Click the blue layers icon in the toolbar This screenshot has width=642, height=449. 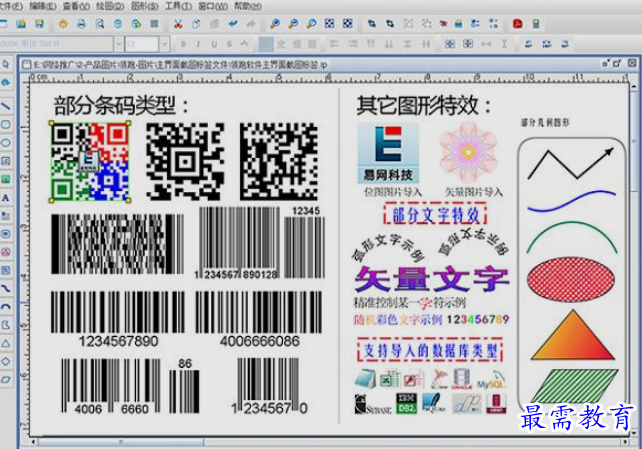pos(458,24)
